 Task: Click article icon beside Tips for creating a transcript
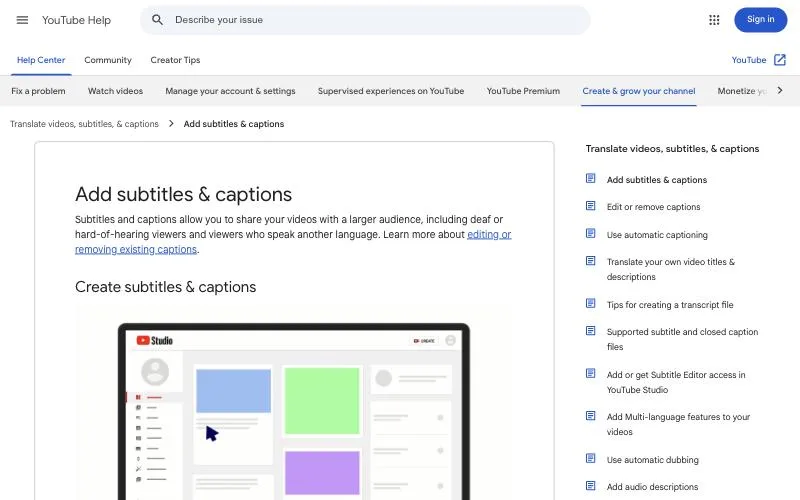click(x=590, y=303)
